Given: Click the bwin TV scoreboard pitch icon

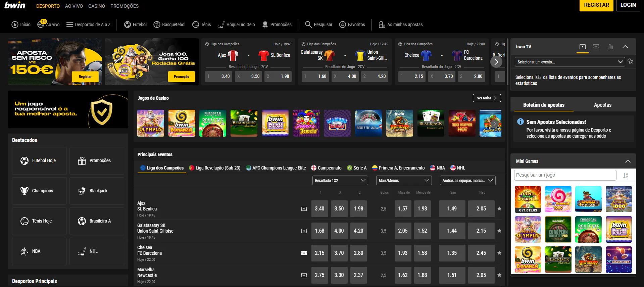Looking at the screenshot, I should 596,47.
